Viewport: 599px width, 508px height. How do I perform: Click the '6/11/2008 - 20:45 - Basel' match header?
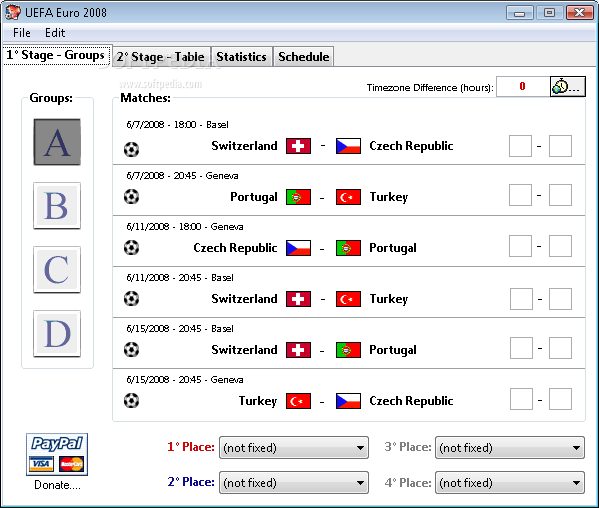(x=180, y=278)
